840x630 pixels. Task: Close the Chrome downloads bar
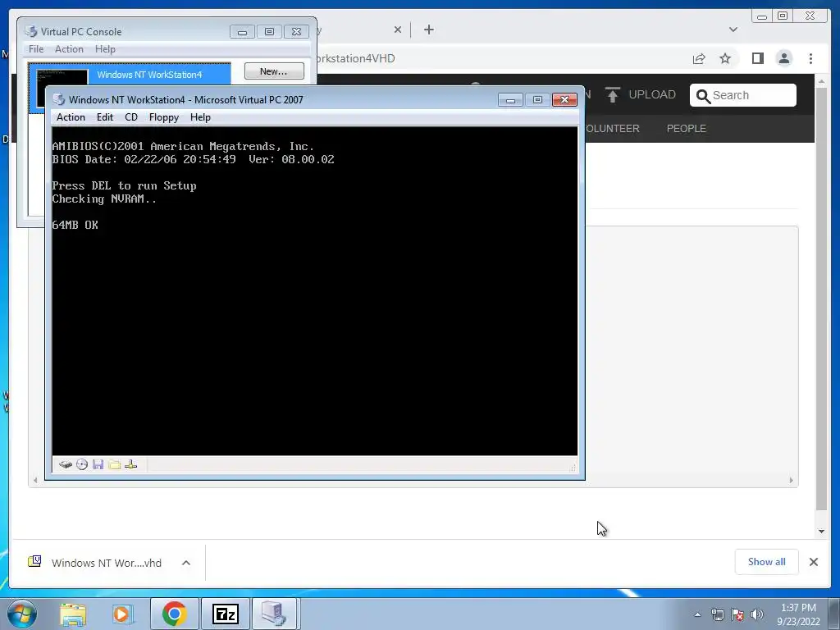point(813,562)
